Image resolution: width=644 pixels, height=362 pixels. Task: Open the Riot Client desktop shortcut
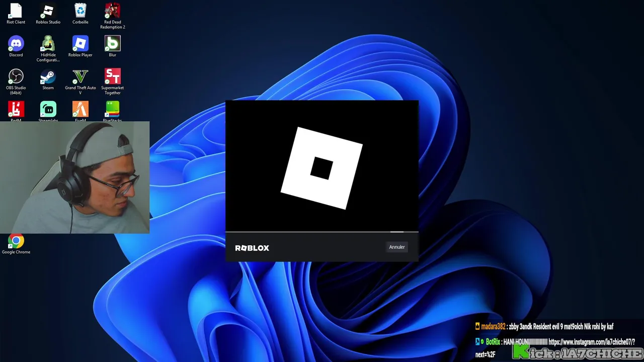16,14
